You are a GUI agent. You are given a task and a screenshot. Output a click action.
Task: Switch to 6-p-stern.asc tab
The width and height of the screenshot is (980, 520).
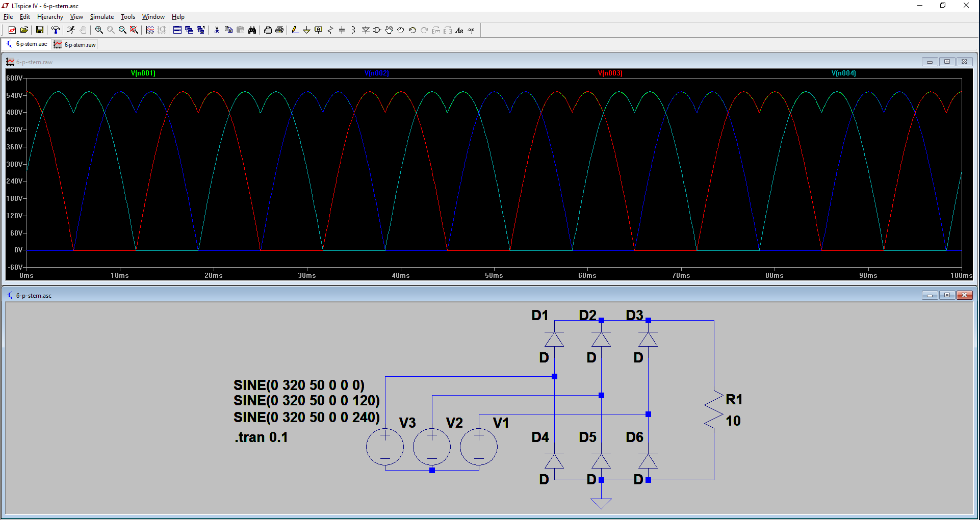(x=27, y=44)
